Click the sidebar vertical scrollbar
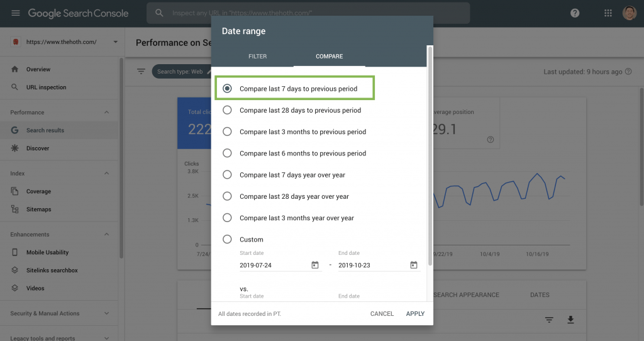 pyautogui.click(x=121, y=158)
